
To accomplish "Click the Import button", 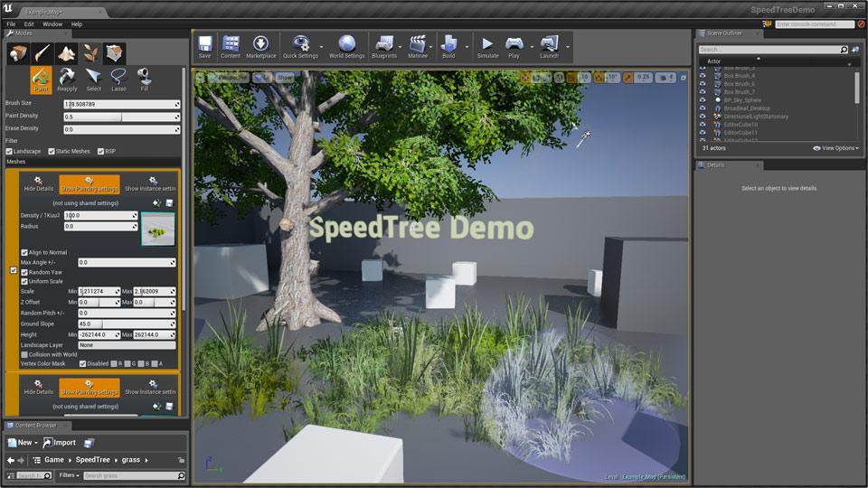I will click(x=60, y=443).
